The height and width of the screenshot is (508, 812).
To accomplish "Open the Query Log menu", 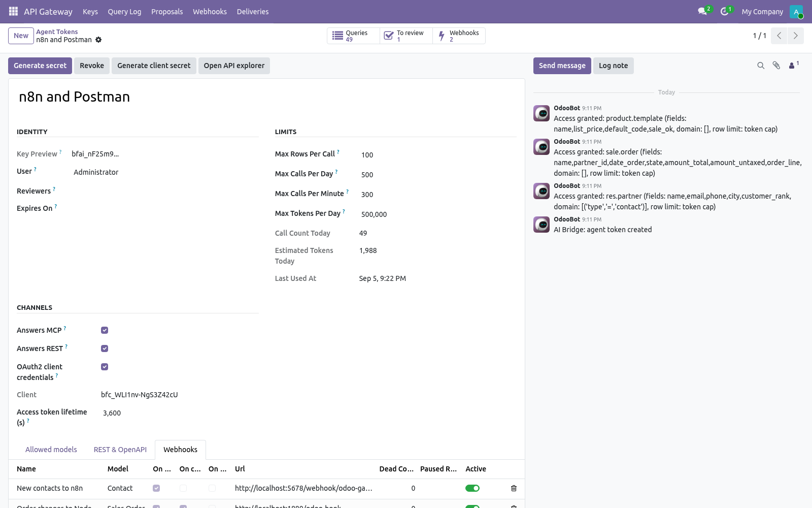I will [124, 11].
